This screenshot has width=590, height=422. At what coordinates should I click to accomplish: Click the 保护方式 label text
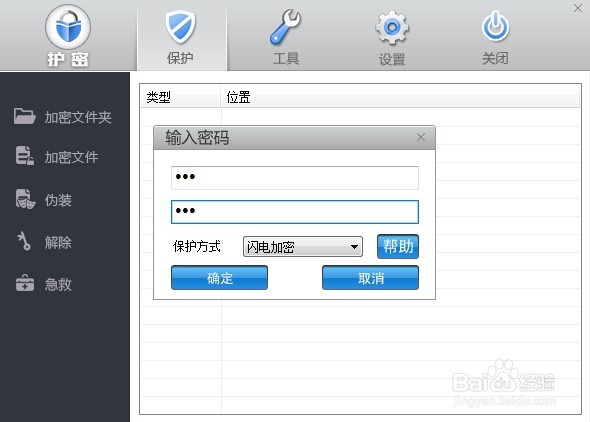(197, 246)
